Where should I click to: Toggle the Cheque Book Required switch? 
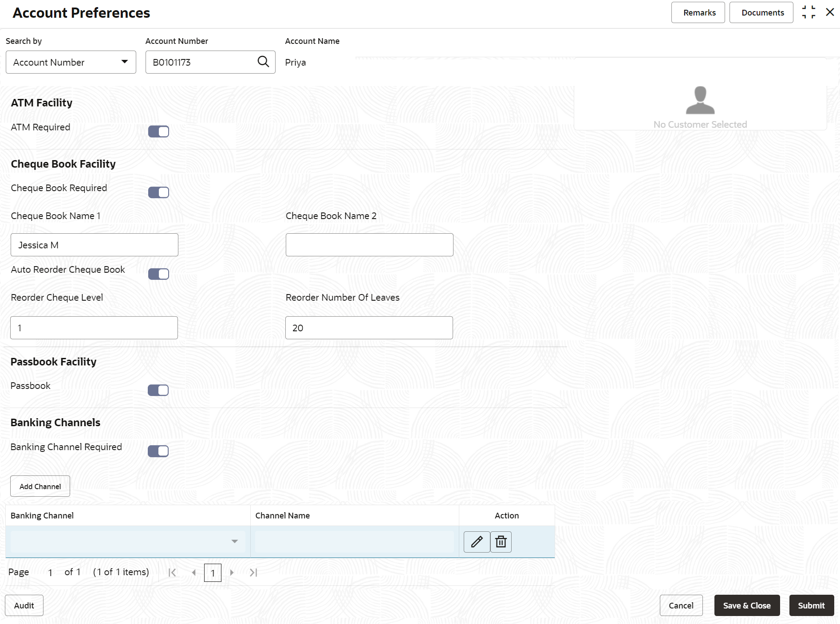tap(158, 192)
